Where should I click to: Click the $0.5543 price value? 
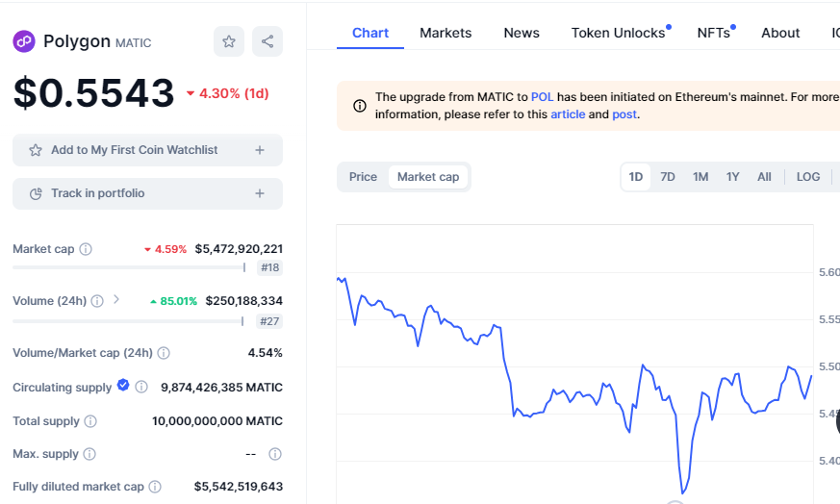[x=93, y=93]
